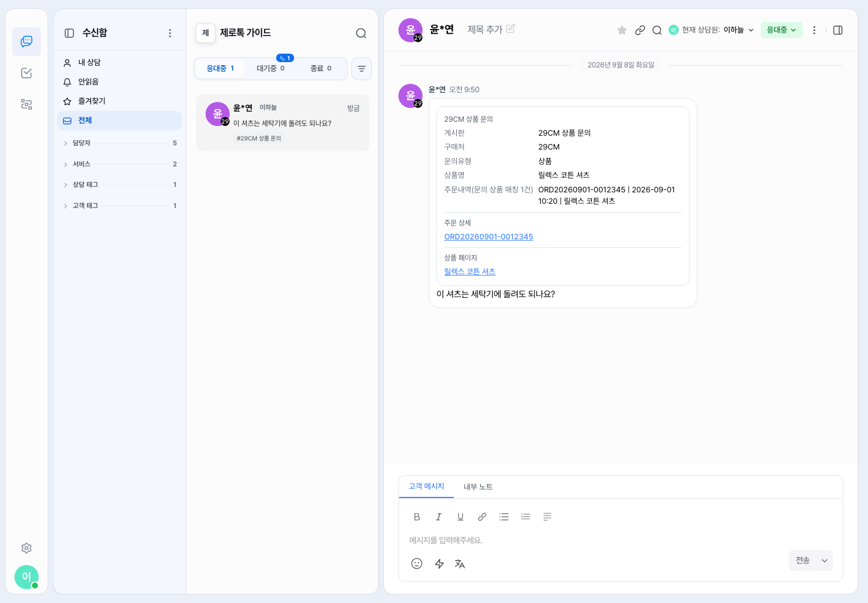
Task: Search within the chat conversation
Action: click(x=657, y=30)
